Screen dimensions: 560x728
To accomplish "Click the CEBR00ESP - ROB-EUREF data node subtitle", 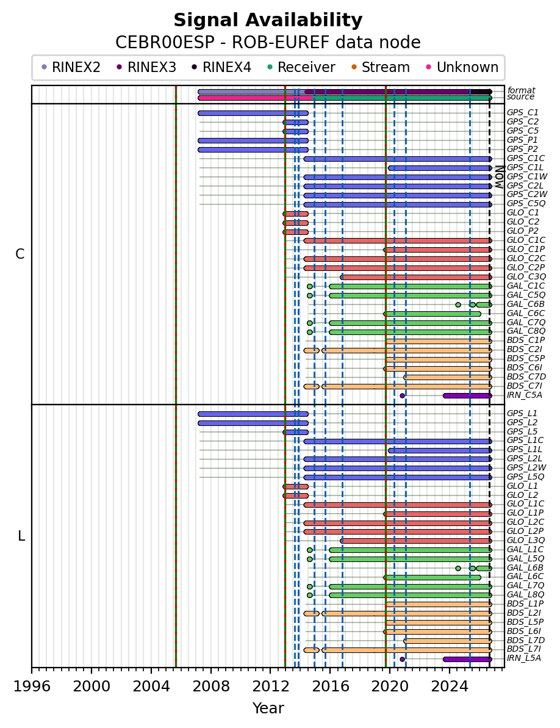I will coord(268,42).
